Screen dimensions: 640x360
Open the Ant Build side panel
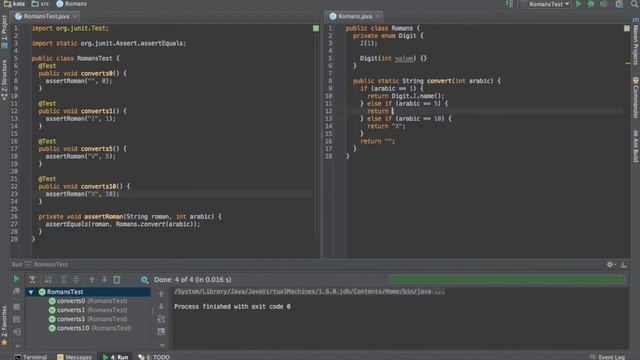(x=636, y=146)
